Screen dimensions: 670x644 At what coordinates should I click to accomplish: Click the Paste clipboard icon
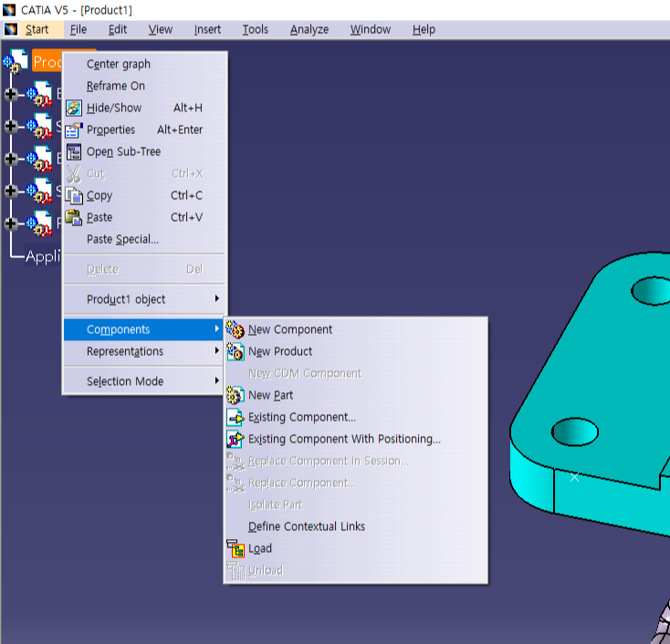[74, 217]
